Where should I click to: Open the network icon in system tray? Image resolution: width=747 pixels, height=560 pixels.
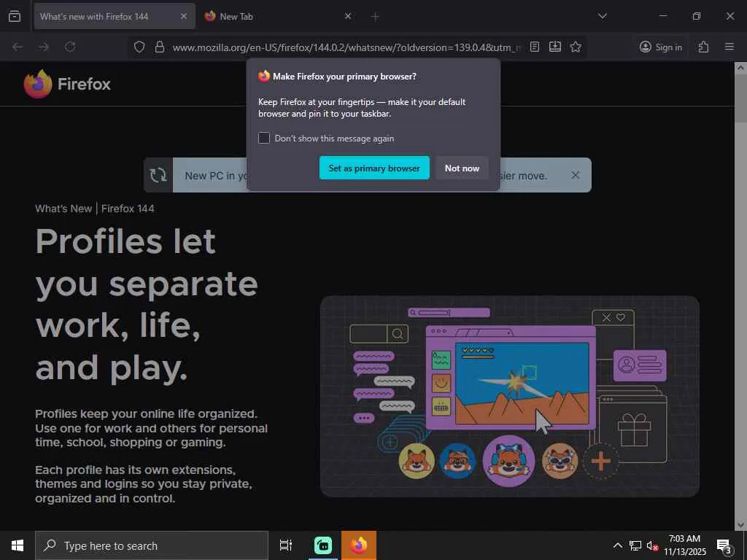[x=635, y=545]
